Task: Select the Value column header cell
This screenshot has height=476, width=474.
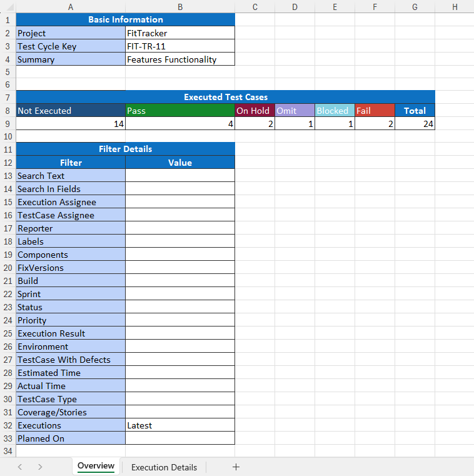Action: [180, 163]
